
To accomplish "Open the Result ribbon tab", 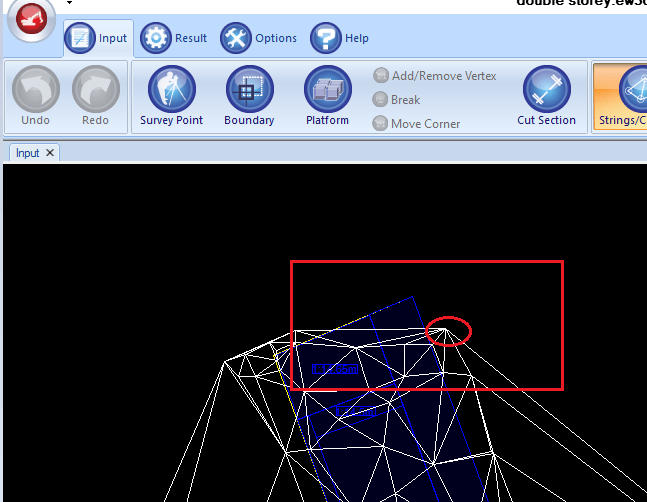I will pos(174,38).
